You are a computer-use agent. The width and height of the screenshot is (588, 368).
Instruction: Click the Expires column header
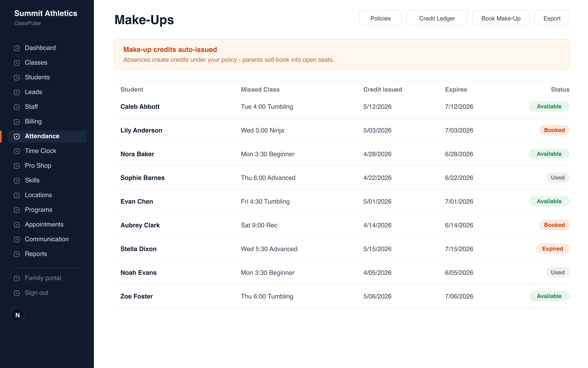456,89
